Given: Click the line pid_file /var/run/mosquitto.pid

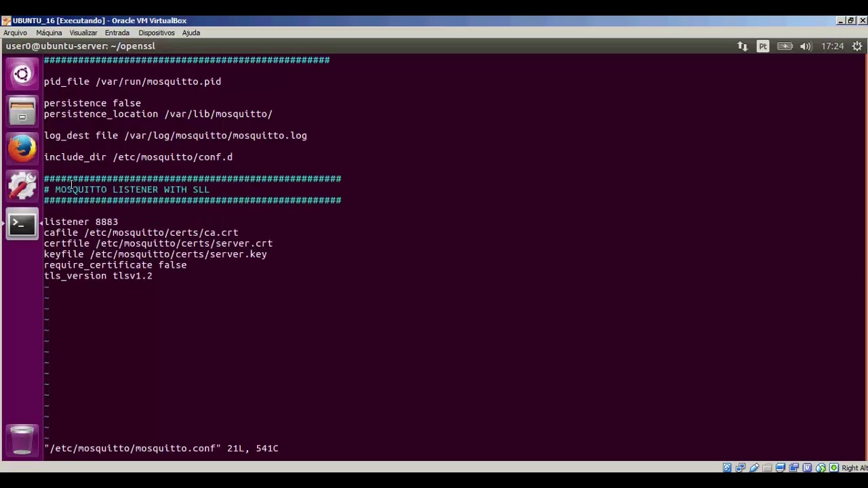Looking at the screenshot, I should [x=132, y=81].
